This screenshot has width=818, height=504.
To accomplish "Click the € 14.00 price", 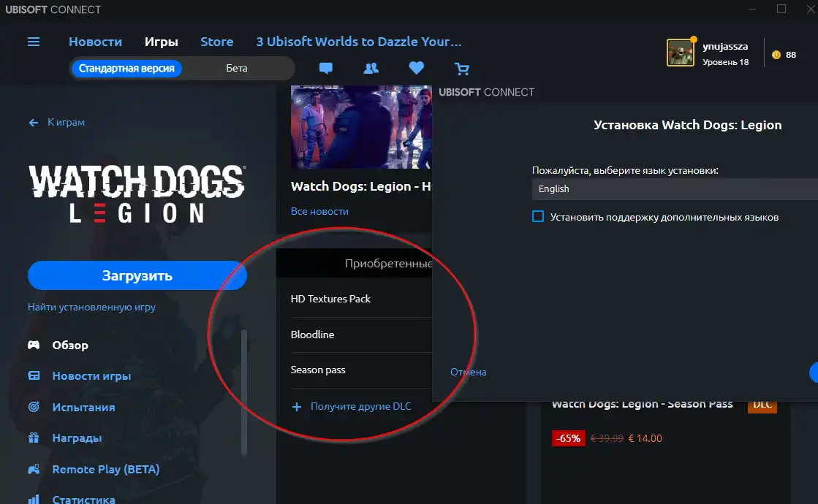I will coord(645,438).
